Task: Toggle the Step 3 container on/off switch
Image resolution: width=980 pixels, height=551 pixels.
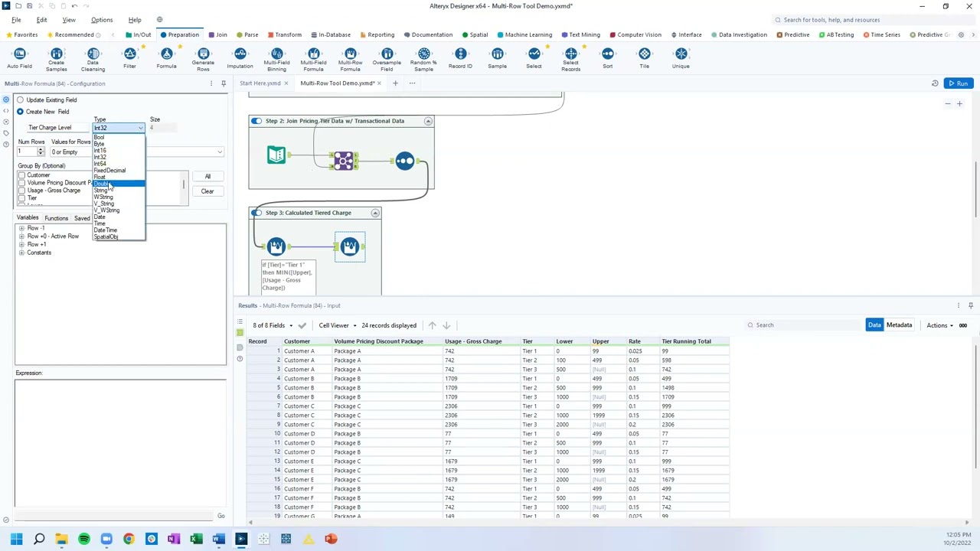Action: point(256,213)
